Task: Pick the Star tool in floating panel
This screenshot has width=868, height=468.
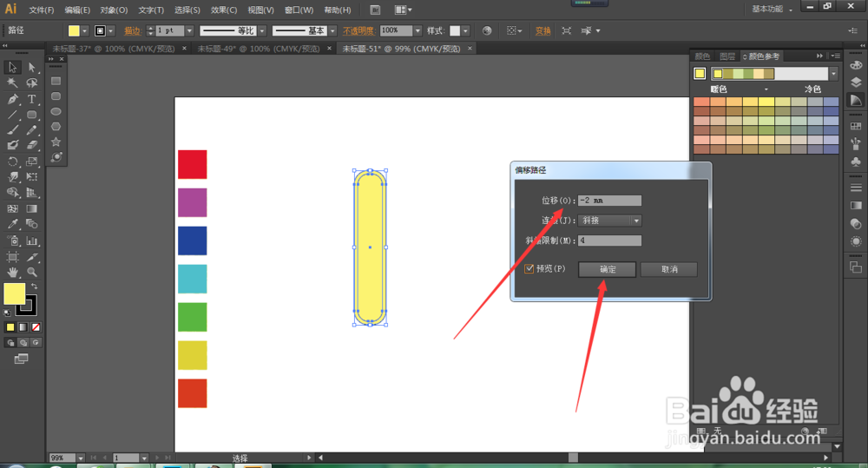Action: (56, 142)
